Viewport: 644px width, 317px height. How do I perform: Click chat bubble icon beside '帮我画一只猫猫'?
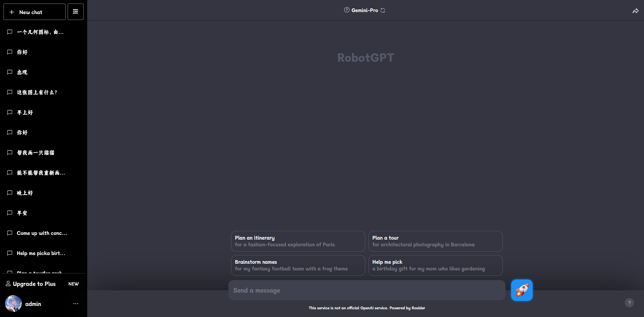tap(10, 152)
